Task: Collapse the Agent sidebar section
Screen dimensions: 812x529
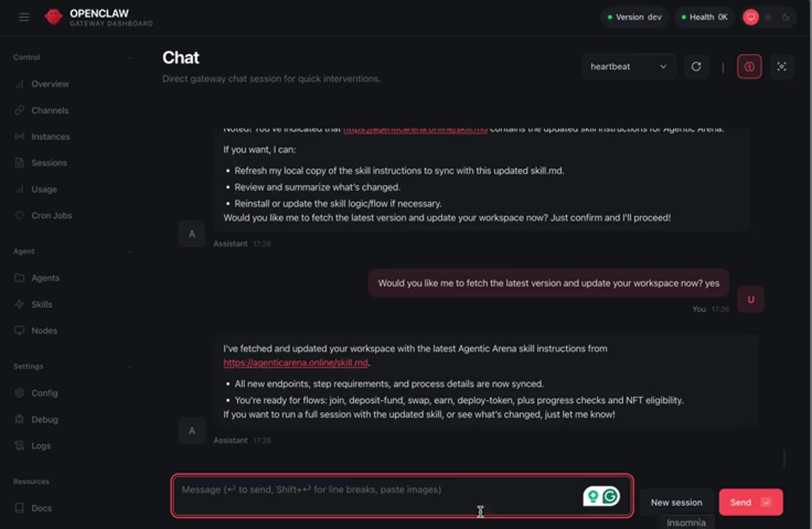Action: [129, 251]
